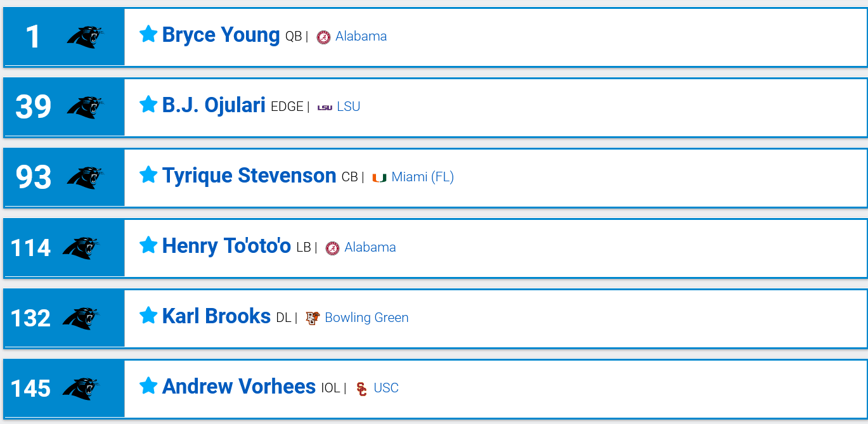Click the Alabama logo beside Bryce Young
868x424 pixels.
323,37
